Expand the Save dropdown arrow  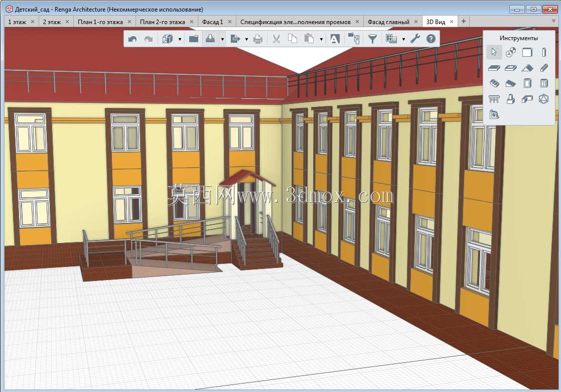click(222, 39)
